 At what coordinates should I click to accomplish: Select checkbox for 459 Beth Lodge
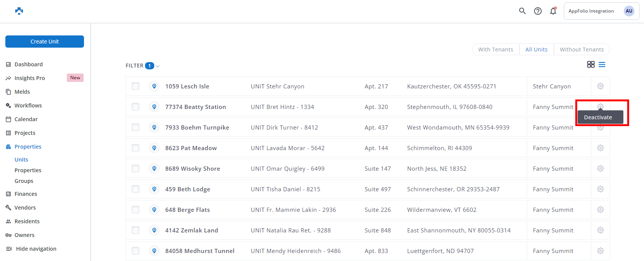coord(136,189)
